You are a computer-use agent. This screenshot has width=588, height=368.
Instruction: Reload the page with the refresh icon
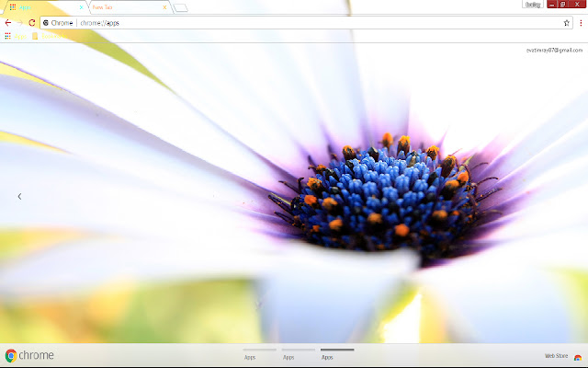[32, 23]
